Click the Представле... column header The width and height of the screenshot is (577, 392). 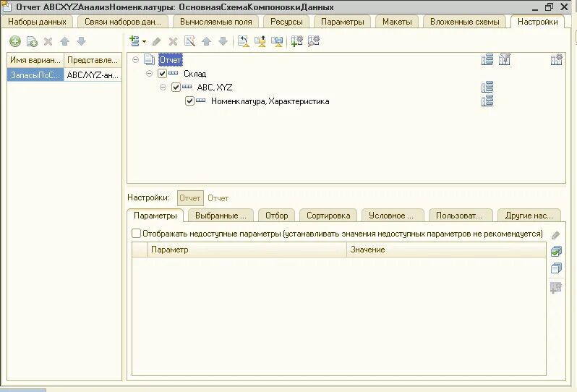(93, 60)
